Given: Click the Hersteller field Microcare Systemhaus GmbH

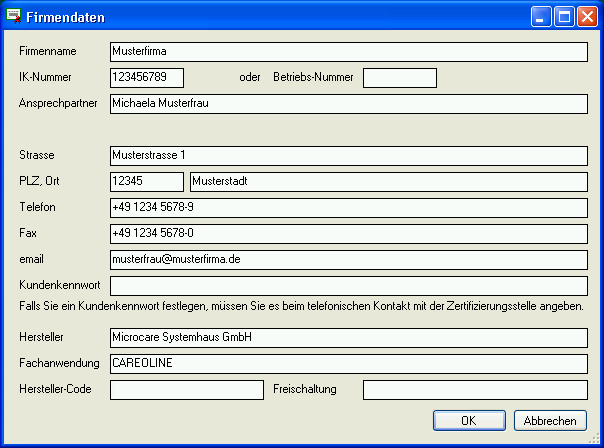Looking at the screenshot, I should (x=349, y=338).
